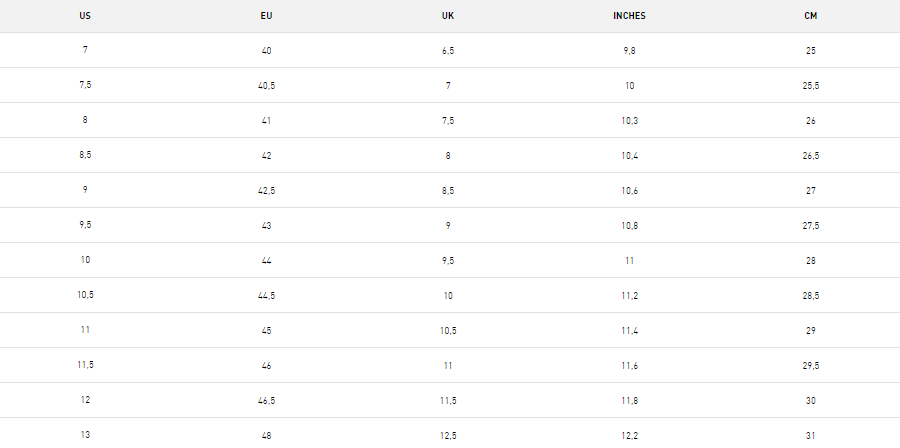The height and width of the screenshot is (448, 900).
Task: Select US size 11,5 cell
Action: coord(85,365)
